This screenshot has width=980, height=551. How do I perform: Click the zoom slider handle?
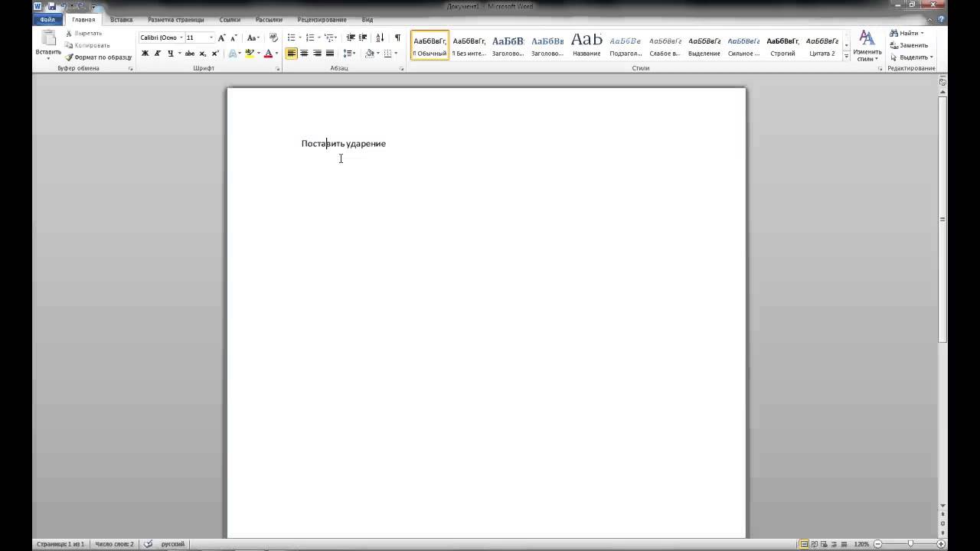click(x=910, y=544)
